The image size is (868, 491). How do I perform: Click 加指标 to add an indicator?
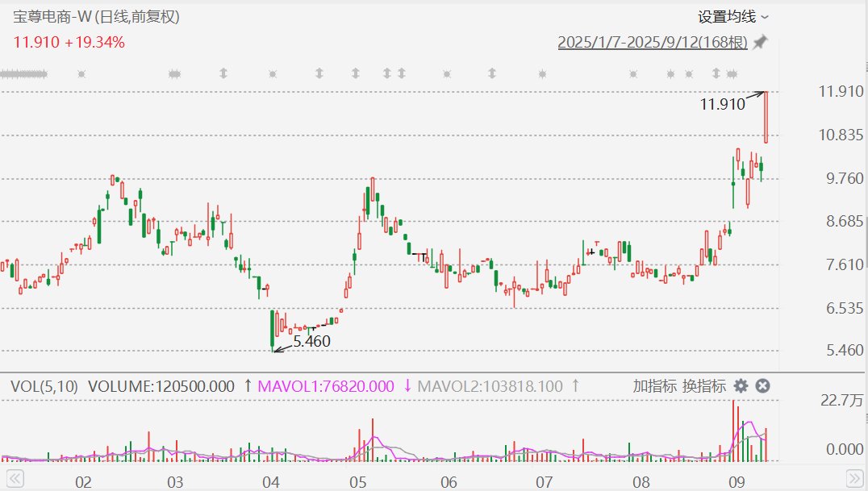(654, 386)
